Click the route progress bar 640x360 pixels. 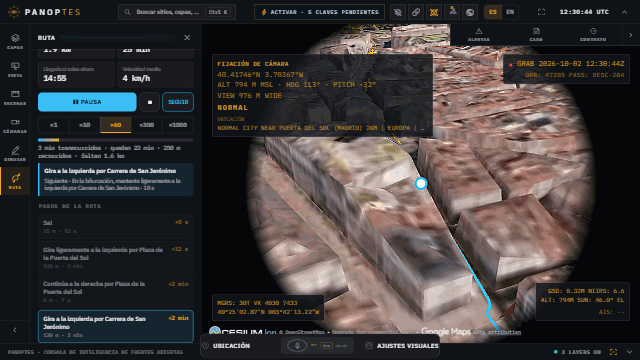click(x=116, y=140)
